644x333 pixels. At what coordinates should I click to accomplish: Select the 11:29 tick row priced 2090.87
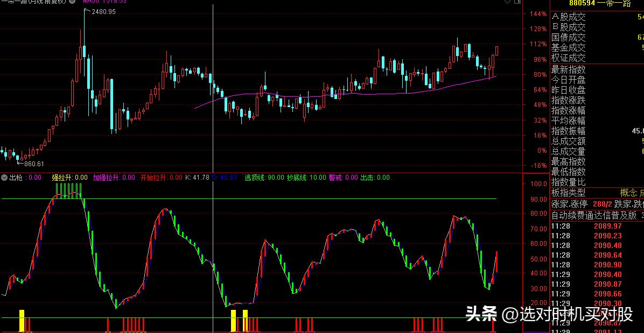coord(597,284)
